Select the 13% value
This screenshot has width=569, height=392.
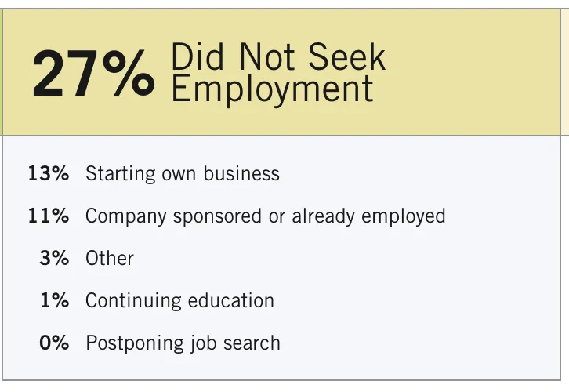click(49, 173)
